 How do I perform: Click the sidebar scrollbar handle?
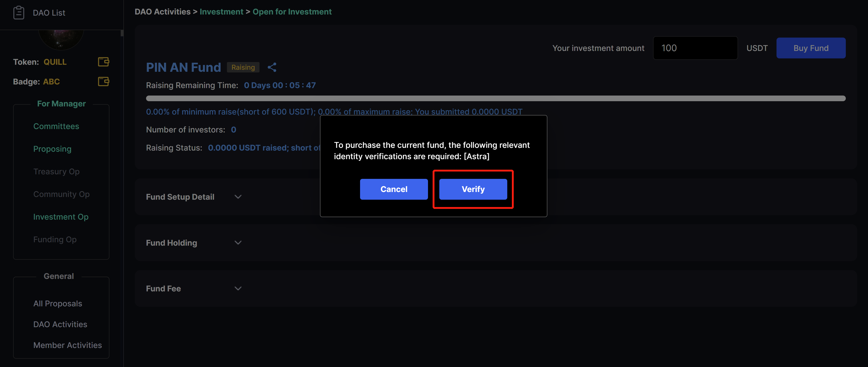point(122,33)
